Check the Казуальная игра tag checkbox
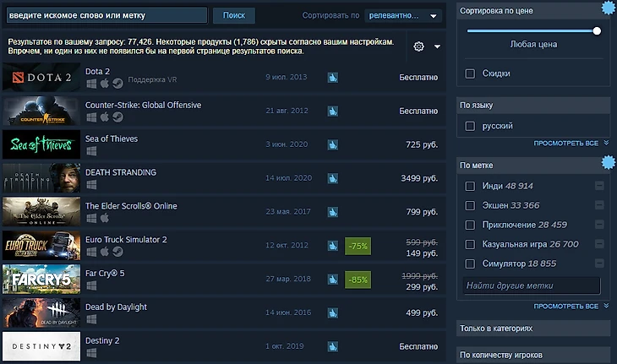617x364 pixels. pyautogui.click(x=470, y=244)
